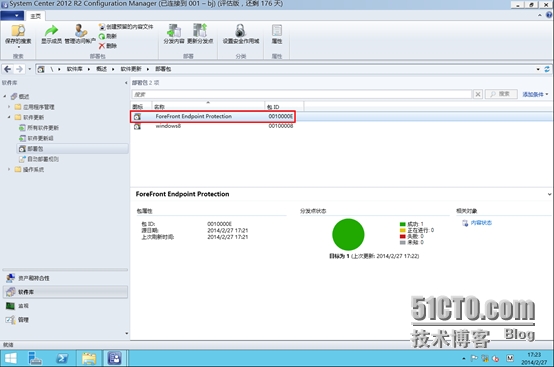Select the Home (主页) ribbon tab

click(35, 16)
